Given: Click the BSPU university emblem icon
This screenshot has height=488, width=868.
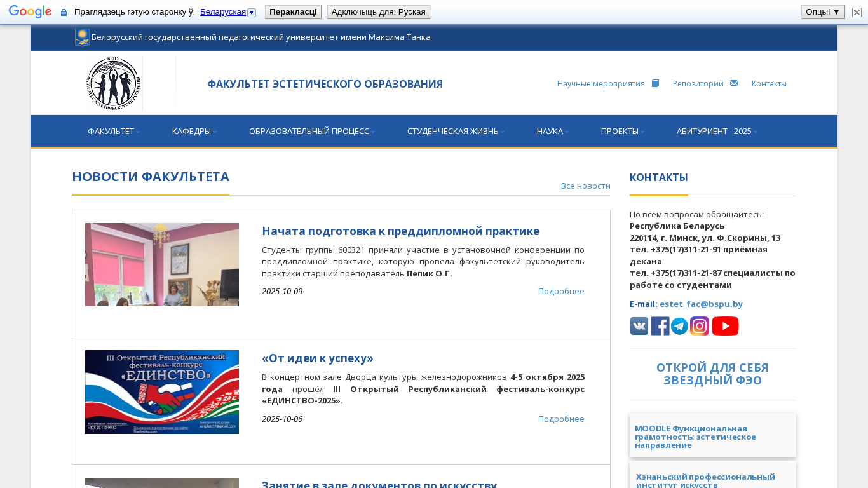Looking at the screenshot, I should (x=82, y=37).
